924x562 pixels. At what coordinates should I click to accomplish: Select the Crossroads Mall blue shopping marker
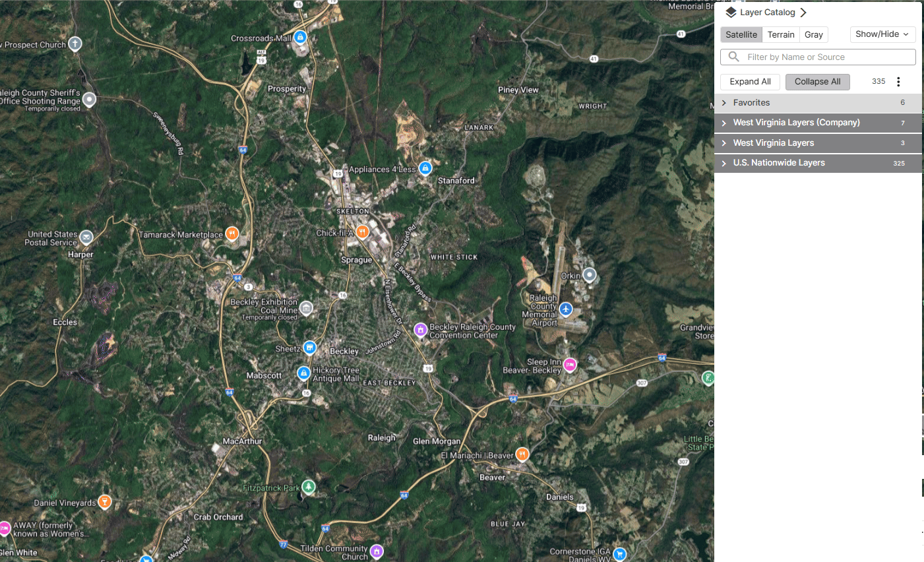coord(300,38)
